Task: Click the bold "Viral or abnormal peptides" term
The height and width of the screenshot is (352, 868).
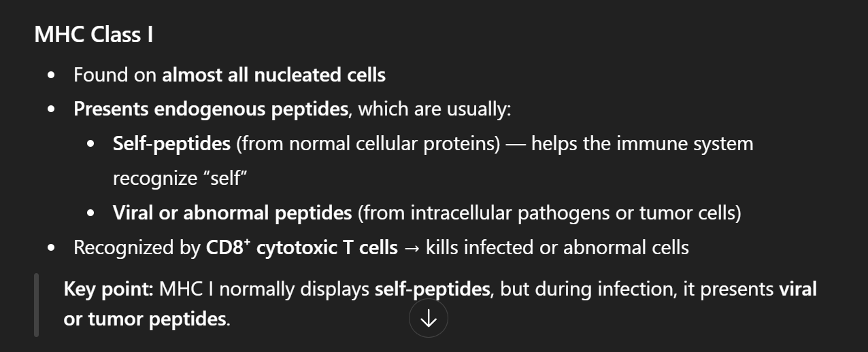Action: pos(232,213)
